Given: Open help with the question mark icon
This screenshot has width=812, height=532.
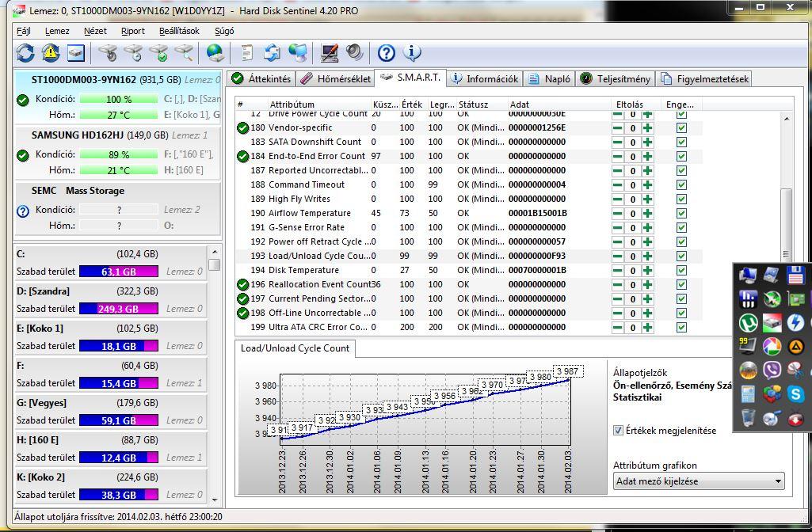Looking at the screenshot, I should (386, 53).
